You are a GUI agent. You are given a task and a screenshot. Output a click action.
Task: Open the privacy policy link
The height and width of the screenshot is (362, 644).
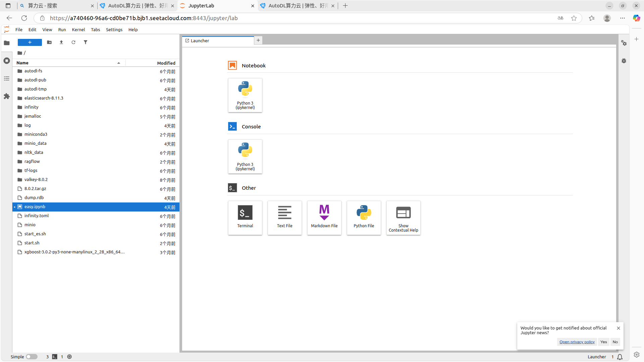coord(577,342)
